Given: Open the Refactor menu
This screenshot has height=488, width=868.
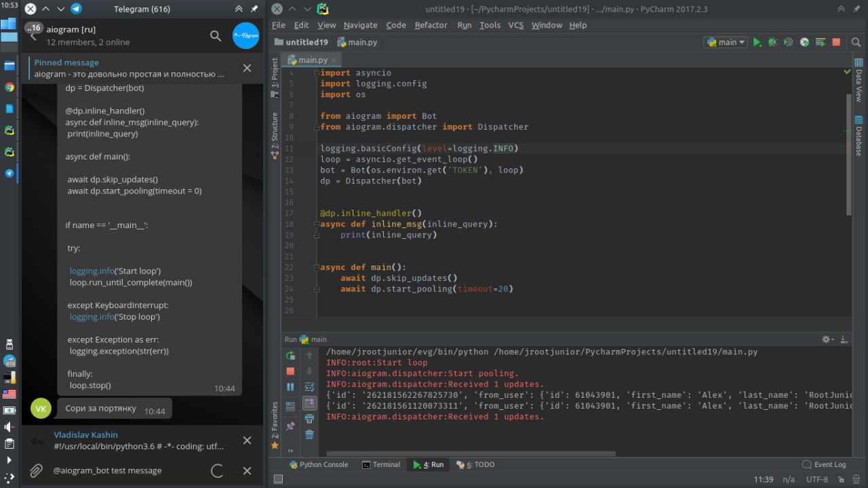Looking at the screenshot, I should pos(431,25).
